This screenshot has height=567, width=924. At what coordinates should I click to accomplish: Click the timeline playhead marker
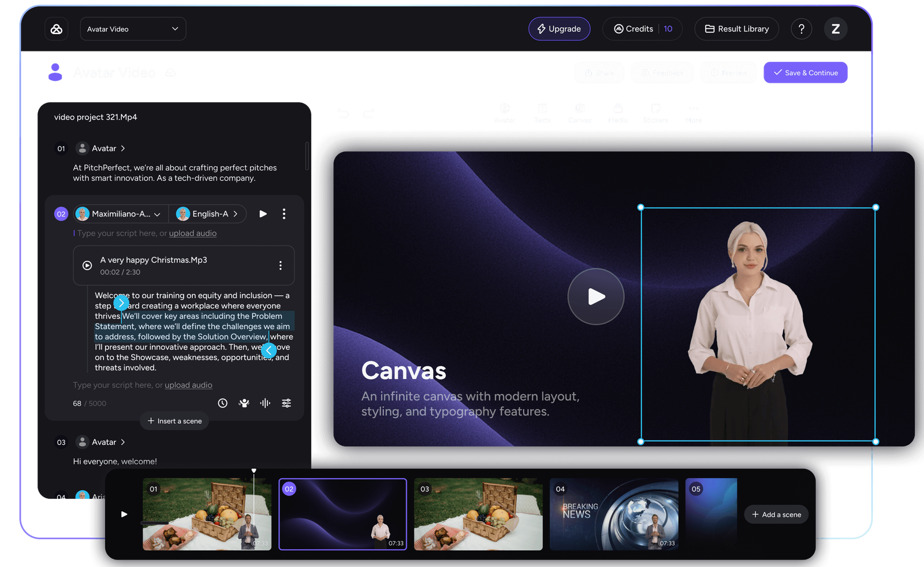(x=254, y=471)
